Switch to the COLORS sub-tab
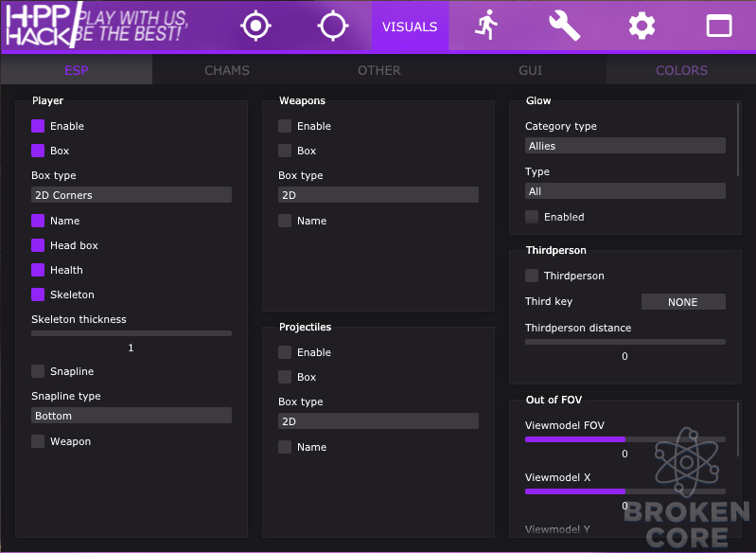Screen dimensions: 756x553 [681, 70]
